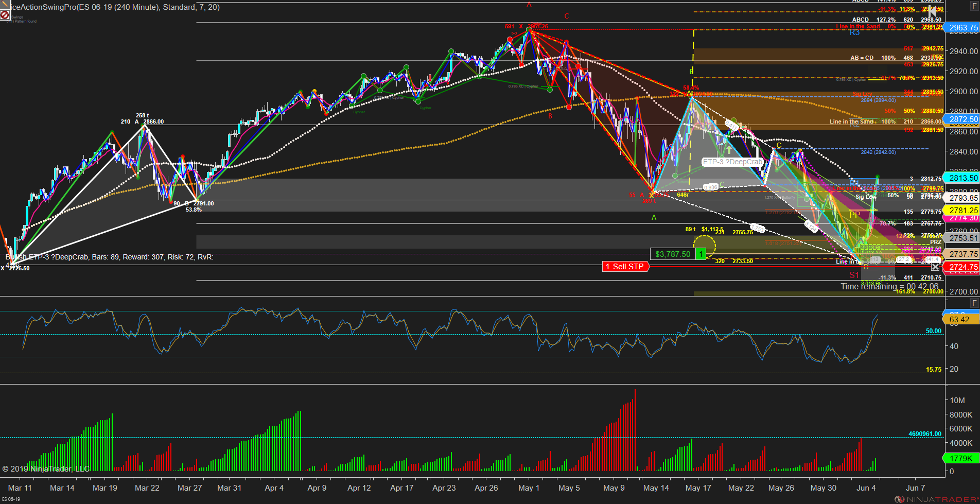Click the 63.42 RSI value marker
980x504 pixels.
(x=960, y=320)
